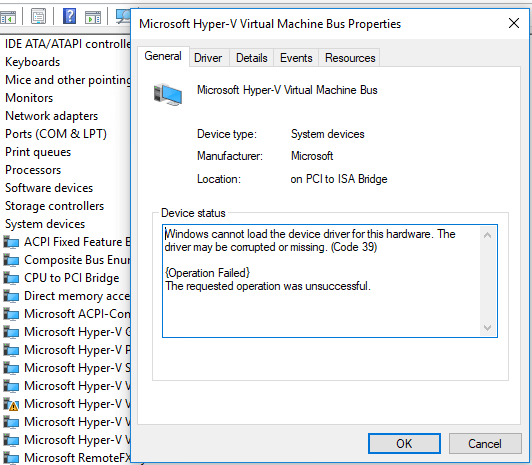Click the 'System devices' device type value
The width and height of the screenshot is (532, 465).
click(x=327, y=134)
